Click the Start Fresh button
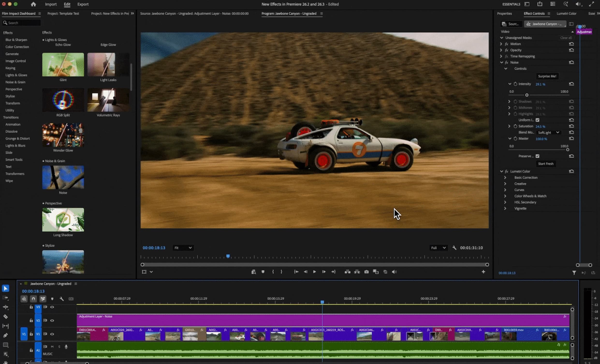This screenshot has width=600, height=364. click(x=546, y=164)
